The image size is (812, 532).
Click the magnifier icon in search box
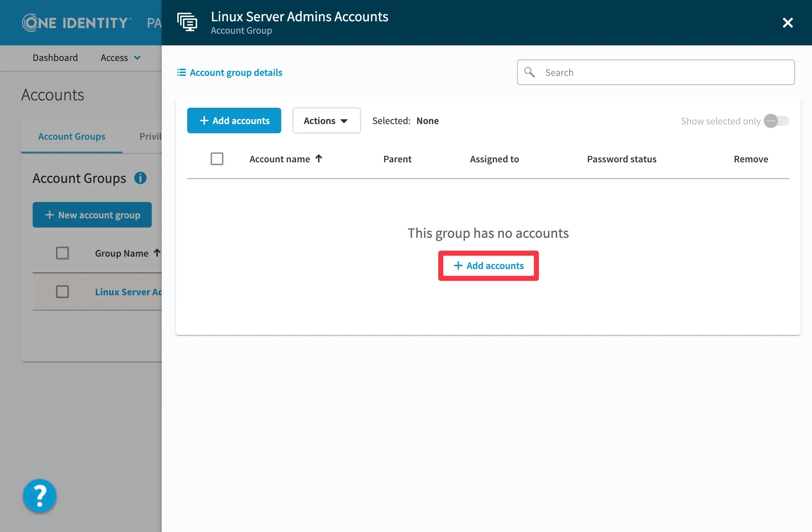click(529, 72)
